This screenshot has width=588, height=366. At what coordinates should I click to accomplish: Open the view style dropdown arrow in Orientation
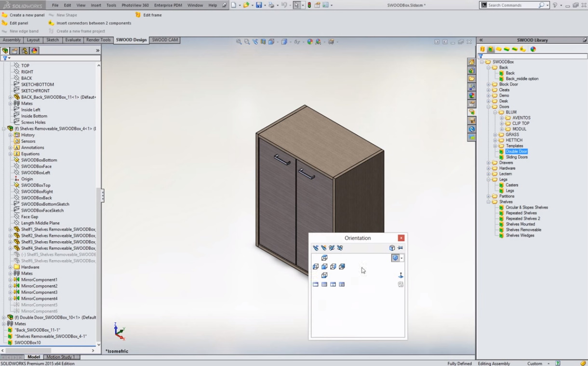(x=401, y=258)
